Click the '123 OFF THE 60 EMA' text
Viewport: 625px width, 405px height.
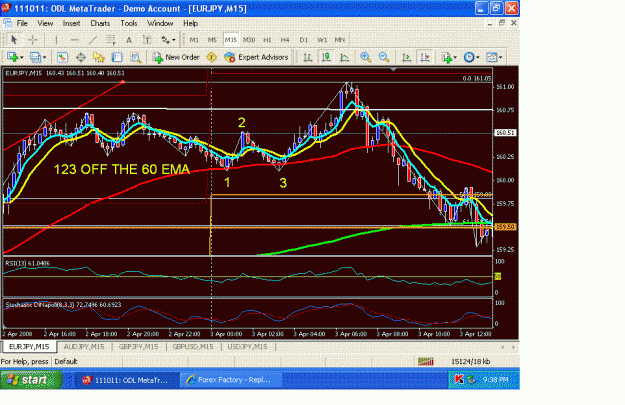pos(122,169)
